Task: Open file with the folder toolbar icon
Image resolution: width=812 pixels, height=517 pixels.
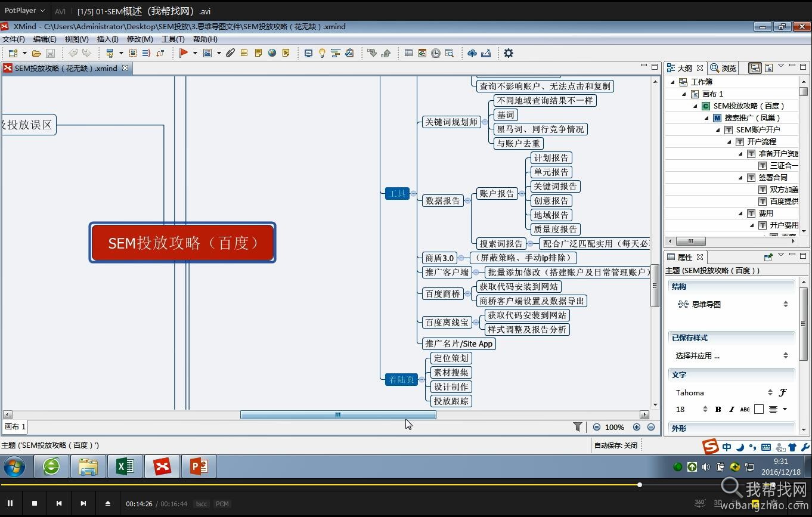Action: pos(36,53)
